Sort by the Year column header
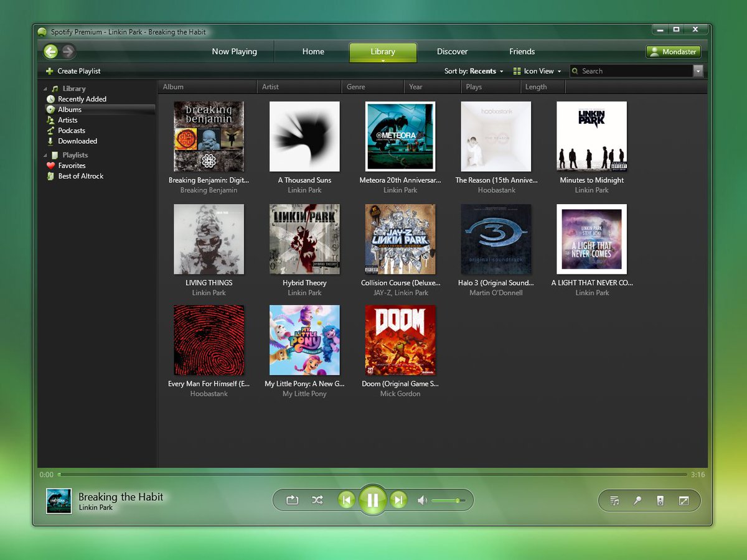Image resolution: width=747 pixels, height=560 pixels. coord(432,87)
